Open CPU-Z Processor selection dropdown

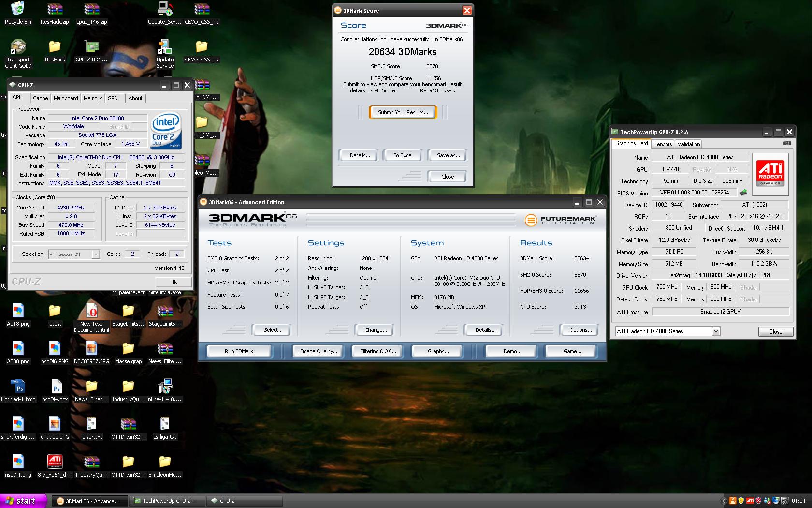[74, 254]
